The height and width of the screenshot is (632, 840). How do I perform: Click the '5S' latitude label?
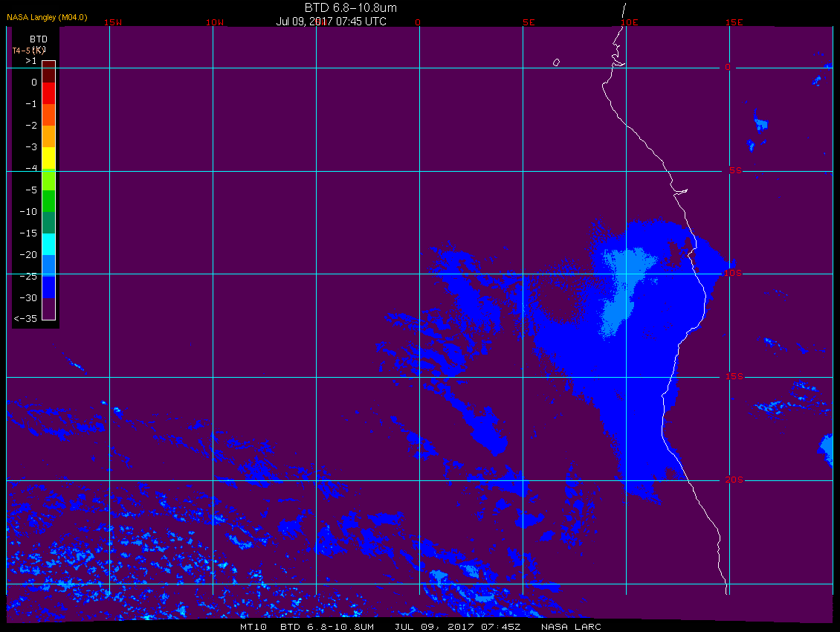coord(735,170)
